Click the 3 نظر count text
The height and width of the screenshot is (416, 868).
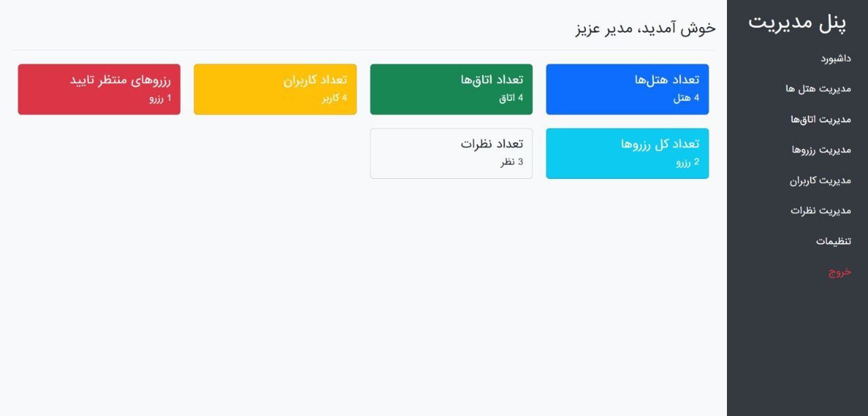coord(512,162)
